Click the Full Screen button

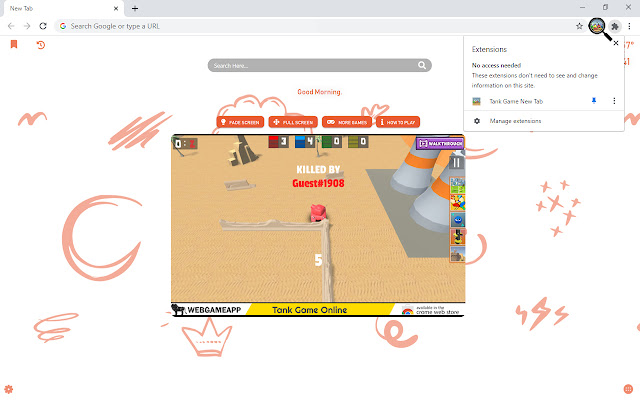293,122
